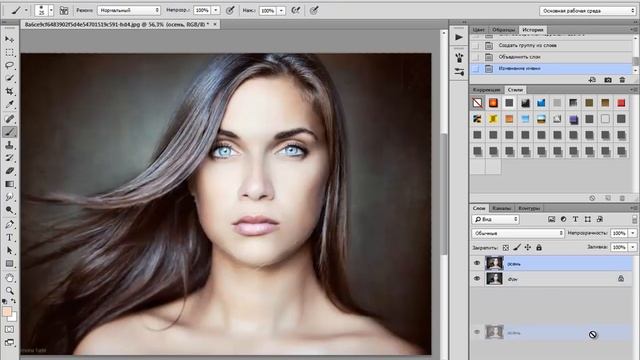Click the background color swatch
The height and width of the screenshot is (360, 640).
pyautogui.click(x=13, y=317)
